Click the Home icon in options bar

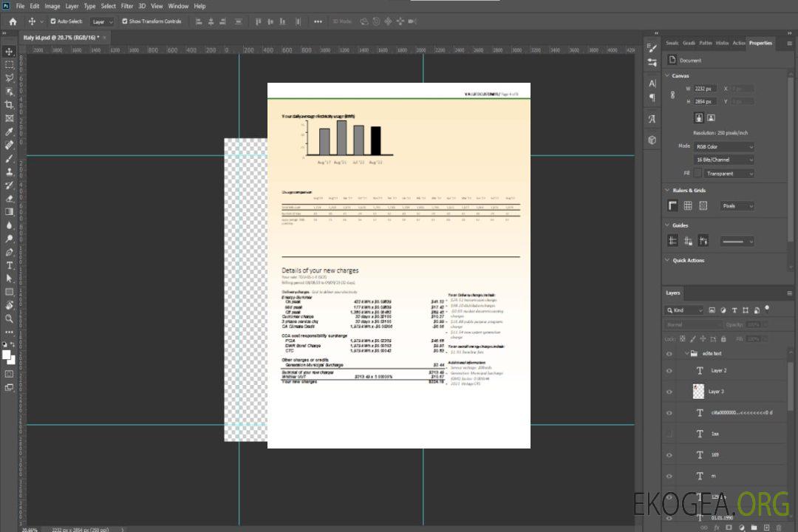[13, 21]
